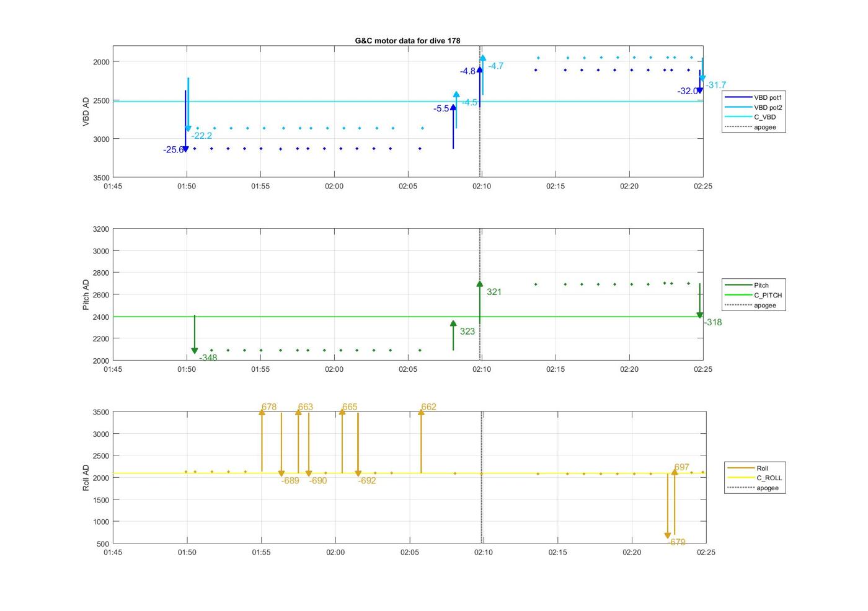The height and width of the screenshot is (611, 868).
Task: Click apogee entry in Roll legend
Action: tap(753, 488)
